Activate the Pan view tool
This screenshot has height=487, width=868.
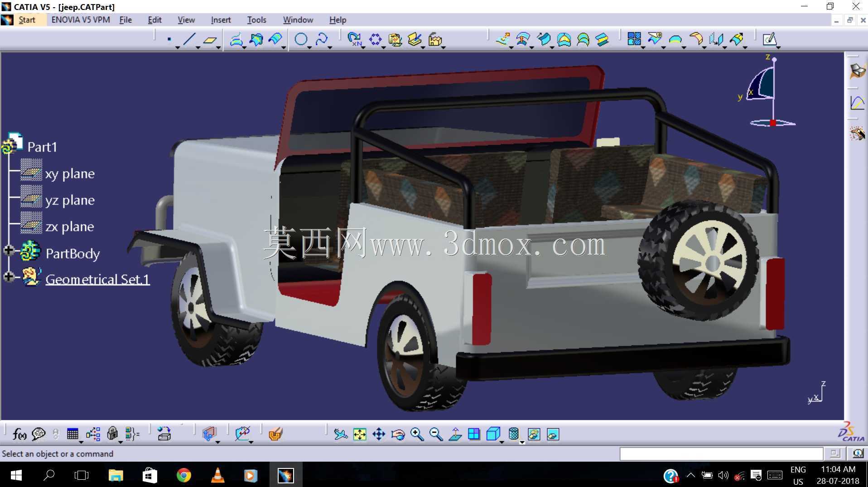click(379, 434)
